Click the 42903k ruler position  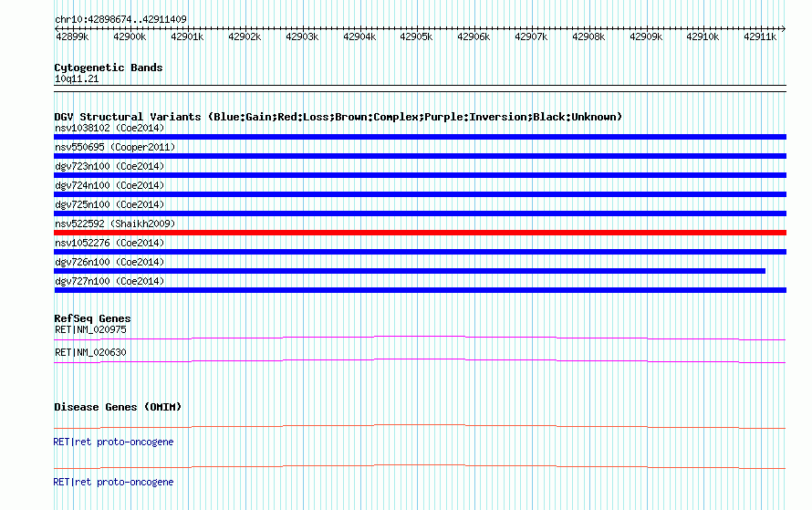[x=302, y=36]
